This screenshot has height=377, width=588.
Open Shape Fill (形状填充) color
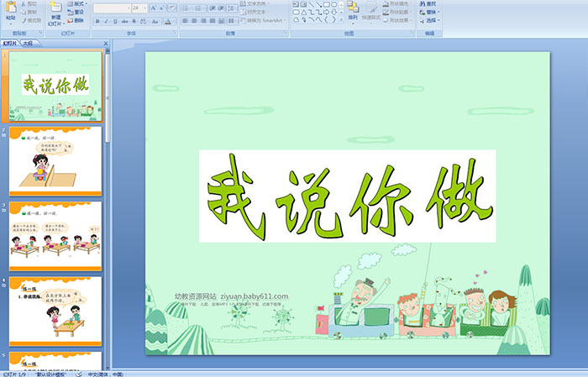(397, 3)
